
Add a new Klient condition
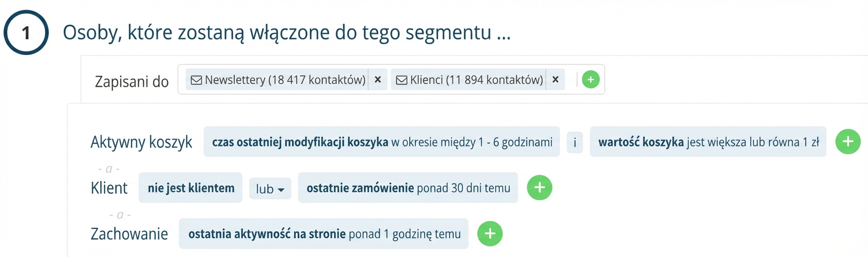tap(539, 187)
